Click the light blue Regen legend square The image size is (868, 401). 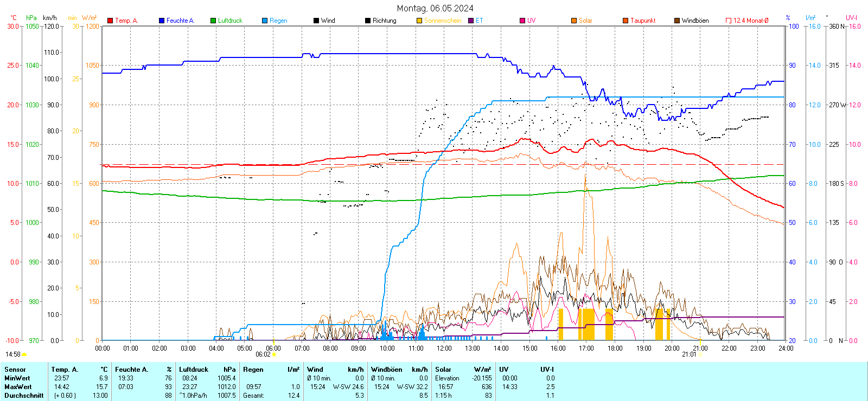click(265, 21)
